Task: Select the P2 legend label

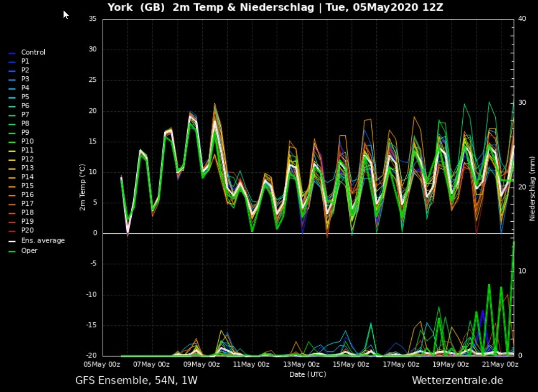Action: coord(25,70)
